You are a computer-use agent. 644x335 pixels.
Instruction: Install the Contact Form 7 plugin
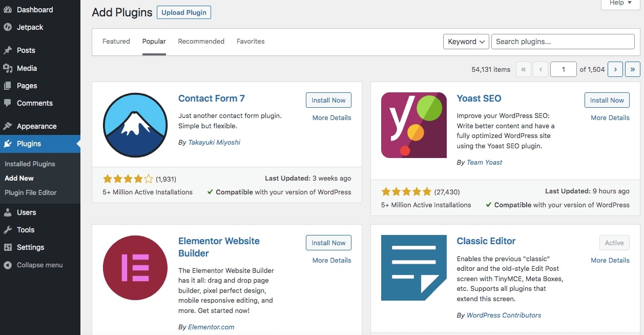pyautogui.click(x=328, y=101)
